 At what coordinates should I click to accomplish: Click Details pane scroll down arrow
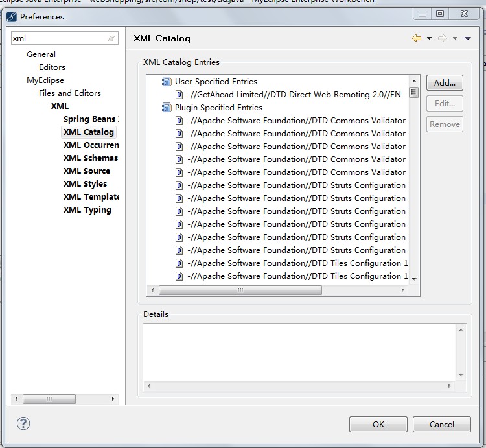click(461, 375)
